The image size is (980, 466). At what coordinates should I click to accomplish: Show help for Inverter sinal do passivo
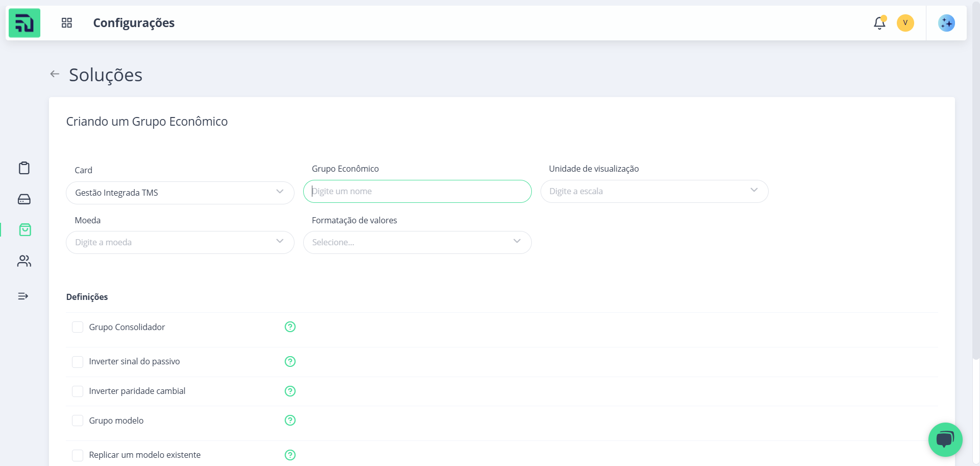pyautogui.click(x=290, y=362)
